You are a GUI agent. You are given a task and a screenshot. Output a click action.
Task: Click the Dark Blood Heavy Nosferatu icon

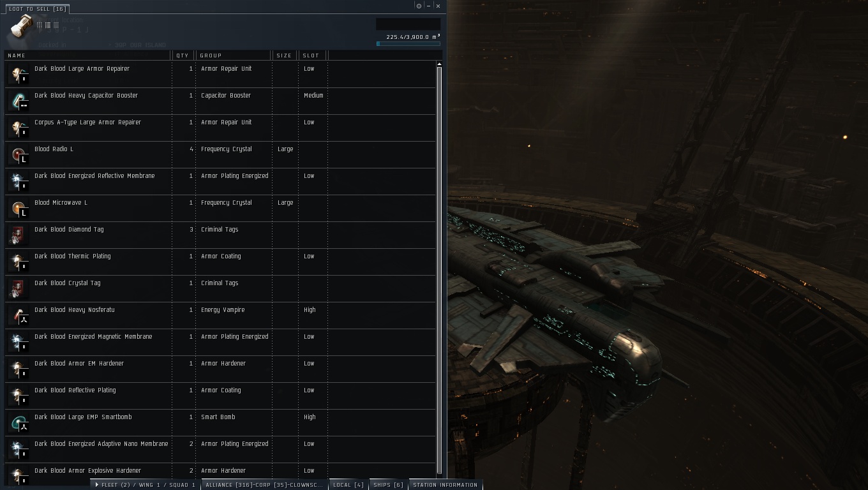tap(19, 316)
